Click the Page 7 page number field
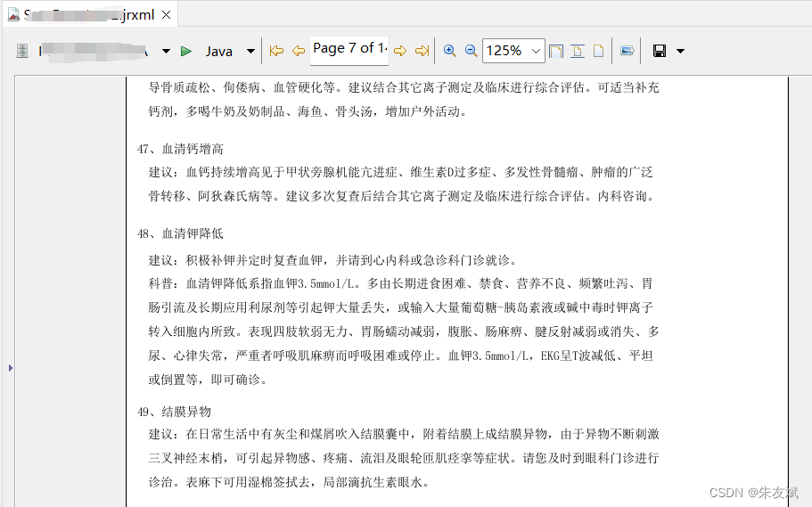The width and height of the screenshot is (812, 507). (349, 50)
